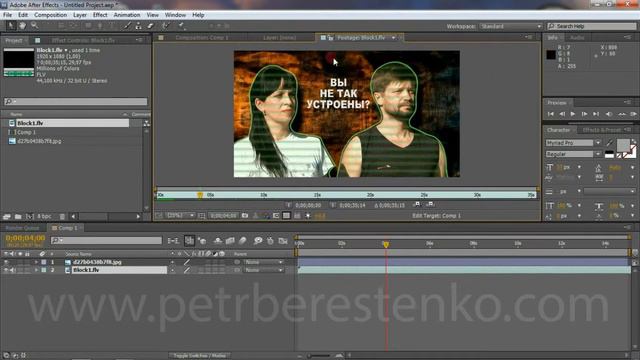Delete selected project item with trash icon
The image size is (640, 360).
coord(62,216)
